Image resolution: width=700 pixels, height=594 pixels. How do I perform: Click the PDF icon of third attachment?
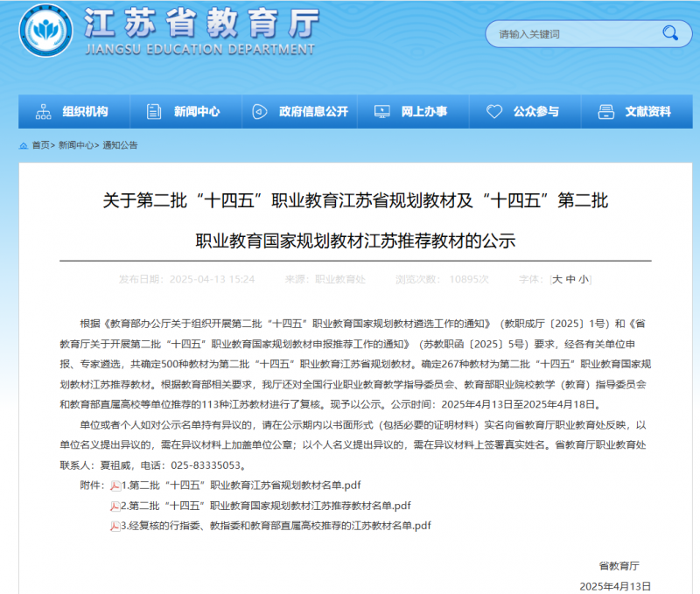coord(115,526)
